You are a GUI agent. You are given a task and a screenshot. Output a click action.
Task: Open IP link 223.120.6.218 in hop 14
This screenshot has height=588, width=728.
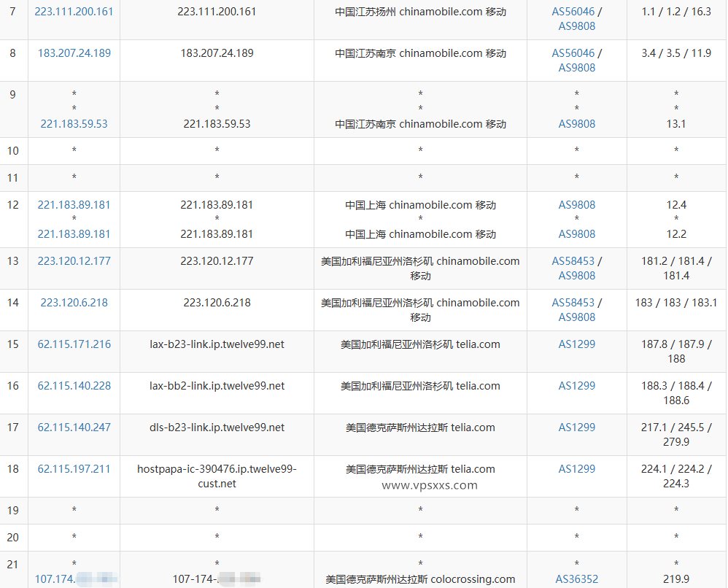[74, 303]
